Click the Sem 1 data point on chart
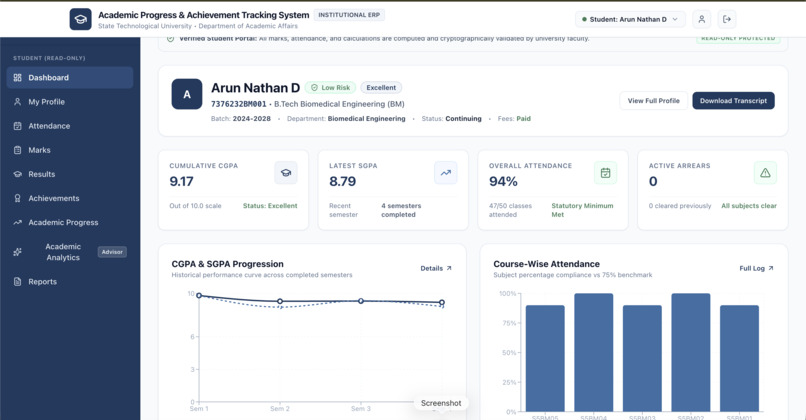Screen dimensions: 806x420 click(x=199, y=296)
